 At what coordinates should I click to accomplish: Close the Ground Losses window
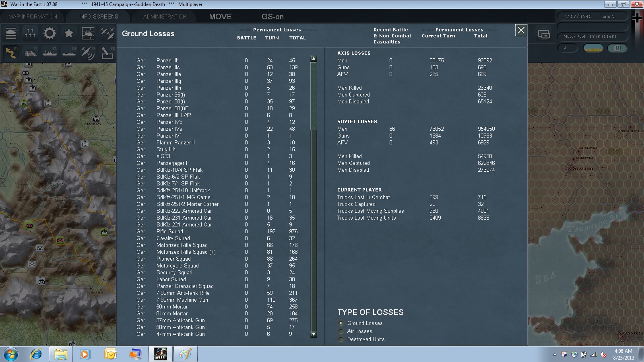(521, 30)
